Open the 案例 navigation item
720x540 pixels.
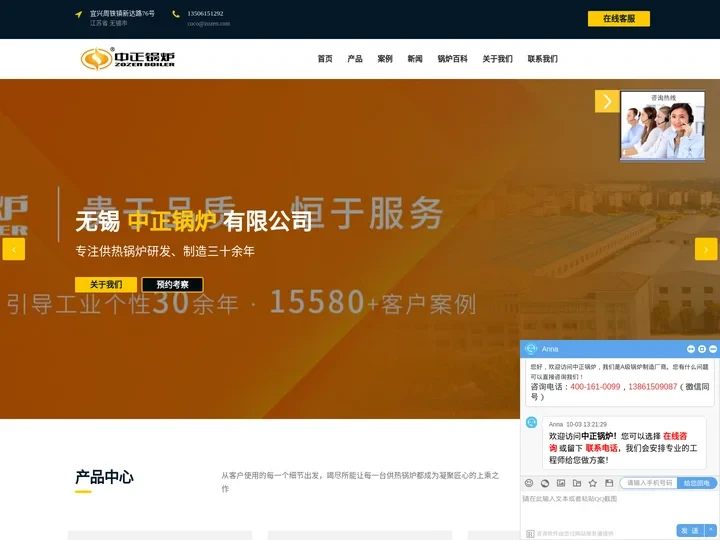385,59
